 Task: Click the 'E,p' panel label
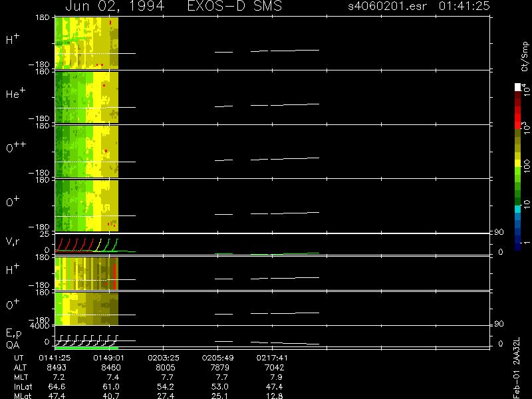(13, 334)
